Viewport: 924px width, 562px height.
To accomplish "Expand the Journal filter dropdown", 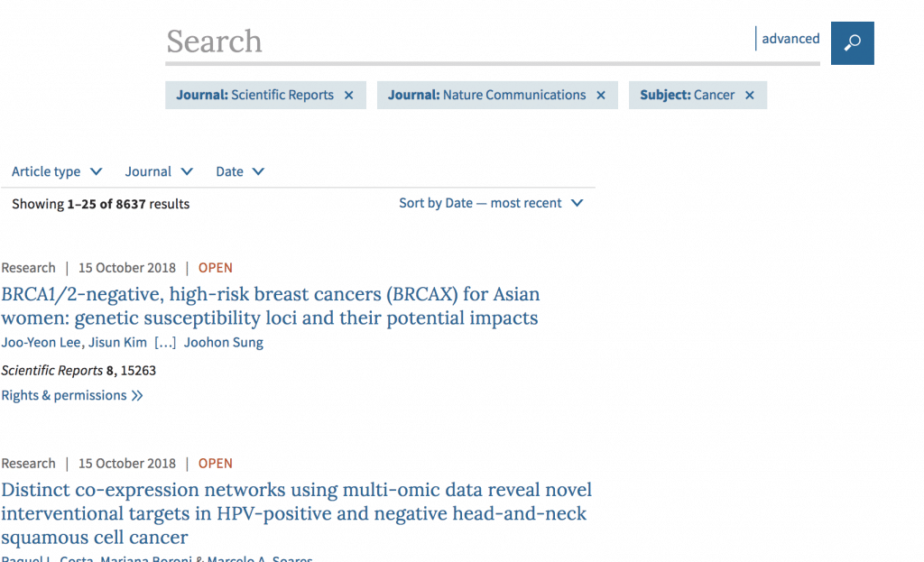I will 159,171.
